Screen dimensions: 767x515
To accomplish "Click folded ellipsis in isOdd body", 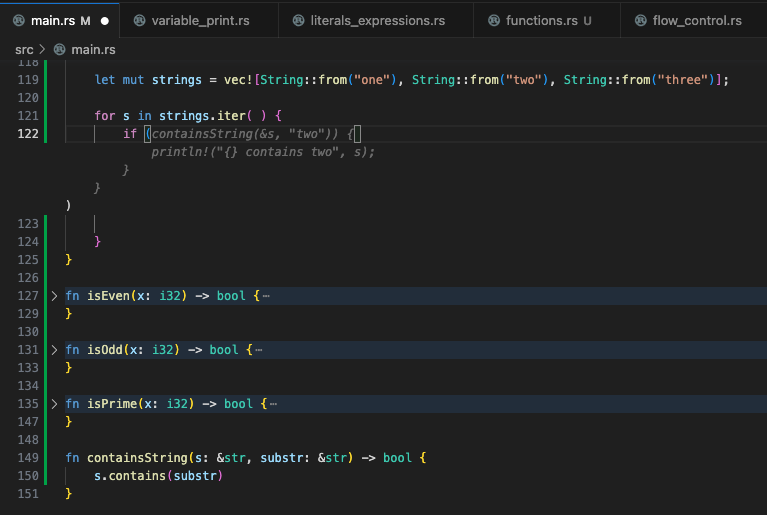I will (x=259, y=350).
